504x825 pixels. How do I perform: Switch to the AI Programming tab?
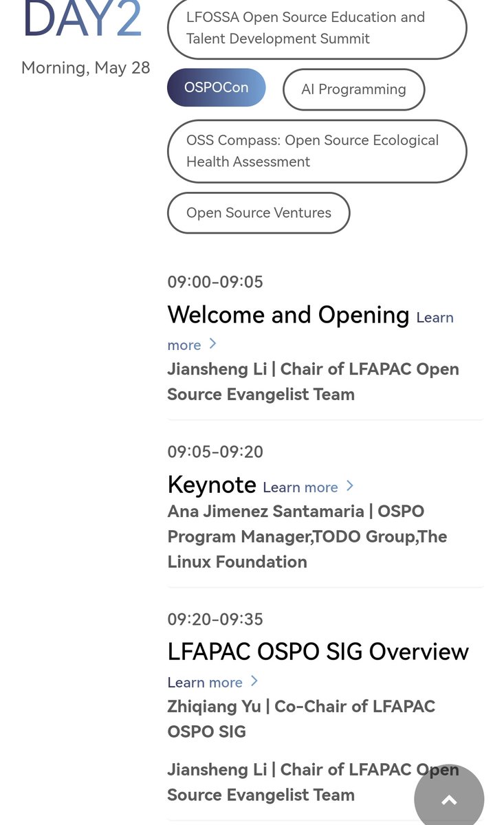click(353, 89)
